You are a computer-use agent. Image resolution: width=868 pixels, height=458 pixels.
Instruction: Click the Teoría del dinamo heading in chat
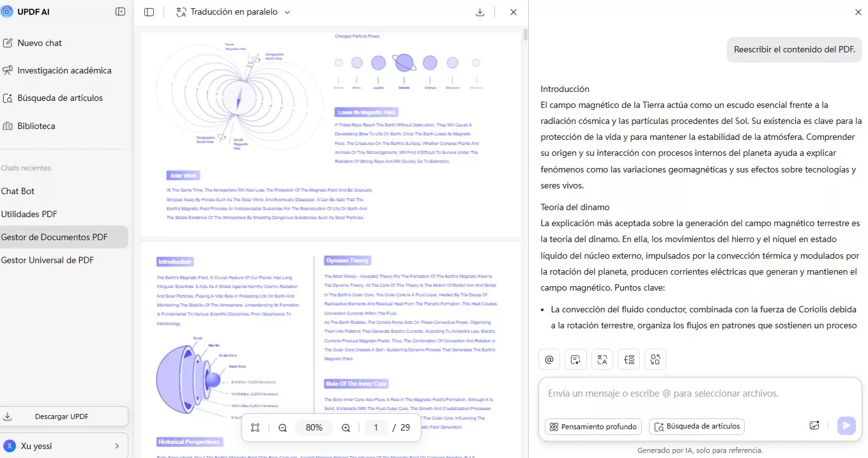(575, 207)
